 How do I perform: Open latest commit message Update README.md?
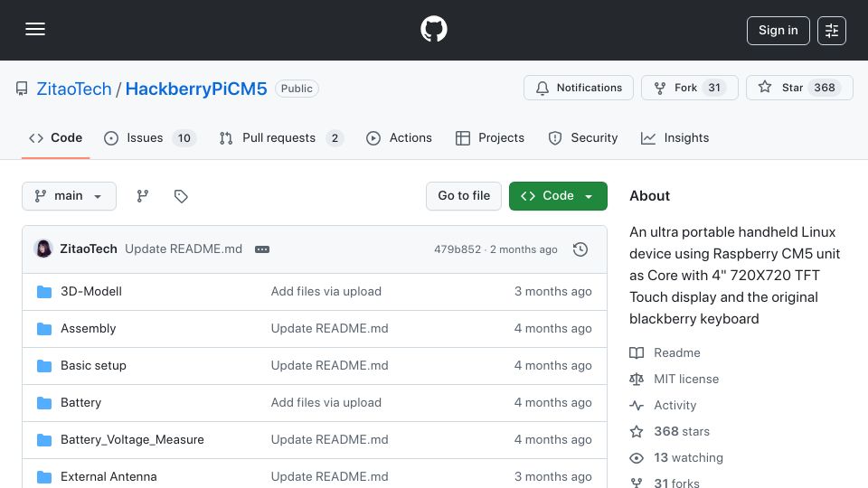184,249
